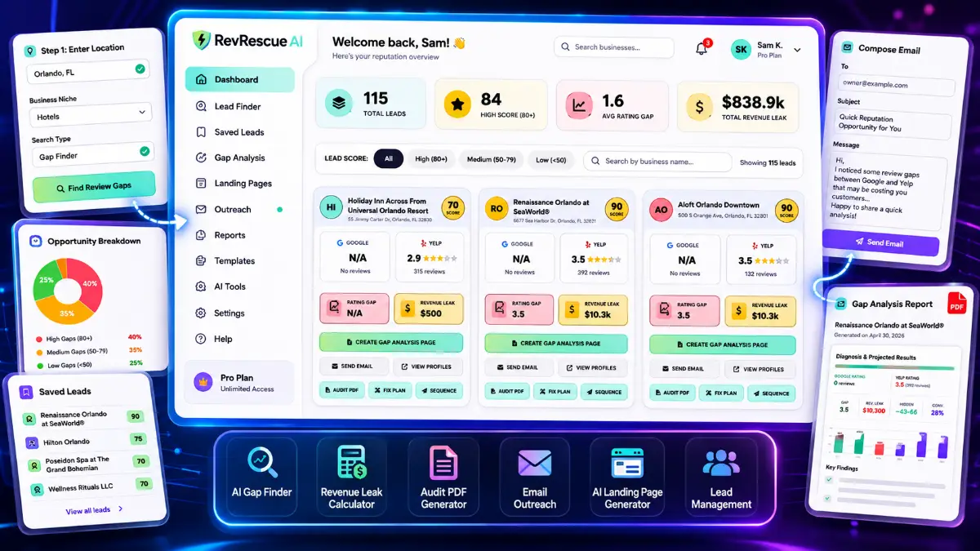Click Fix Plan on Renaissance Orlando card

(555, 391)
